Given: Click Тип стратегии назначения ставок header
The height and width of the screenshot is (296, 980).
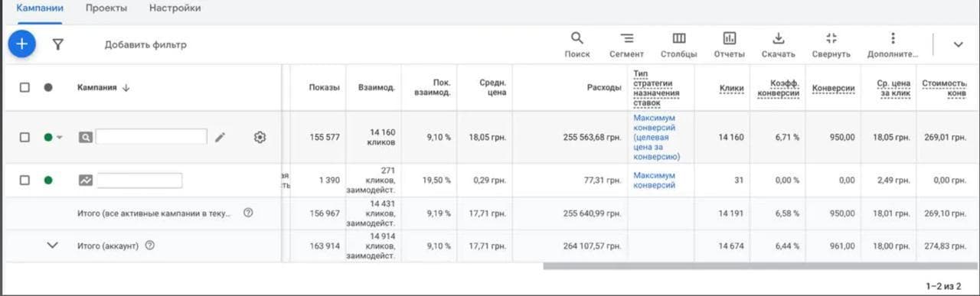Looking at the screenshot, I should point(656,87).
